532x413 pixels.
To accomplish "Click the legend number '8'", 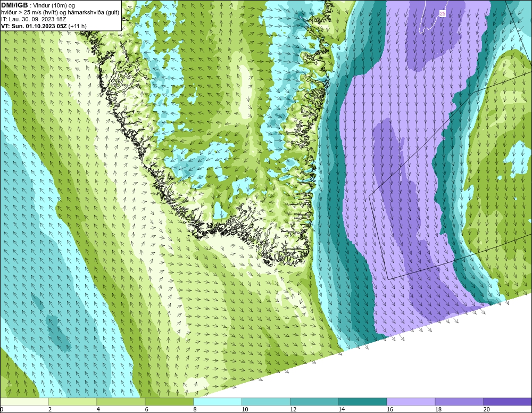I will pos(195,409).
